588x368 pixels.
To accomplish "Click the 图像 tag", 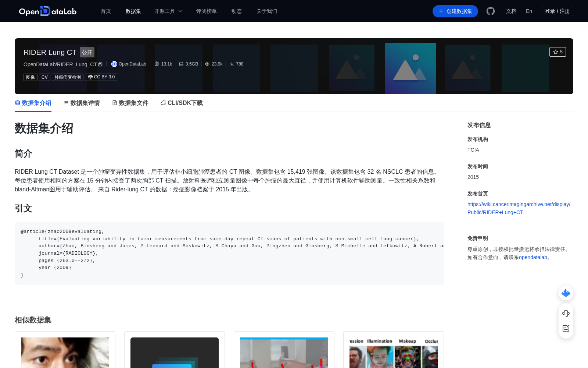I will [x=31, y=77].
